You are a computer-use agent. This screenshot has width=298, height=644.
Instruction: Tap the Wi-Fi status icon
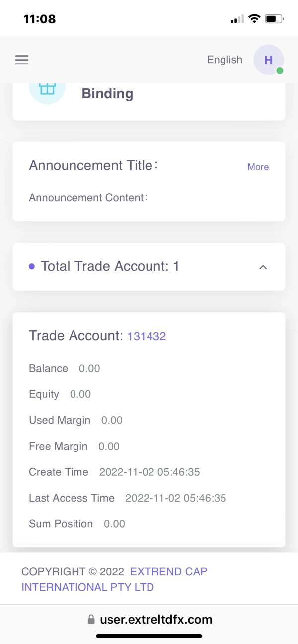point(255,19)
